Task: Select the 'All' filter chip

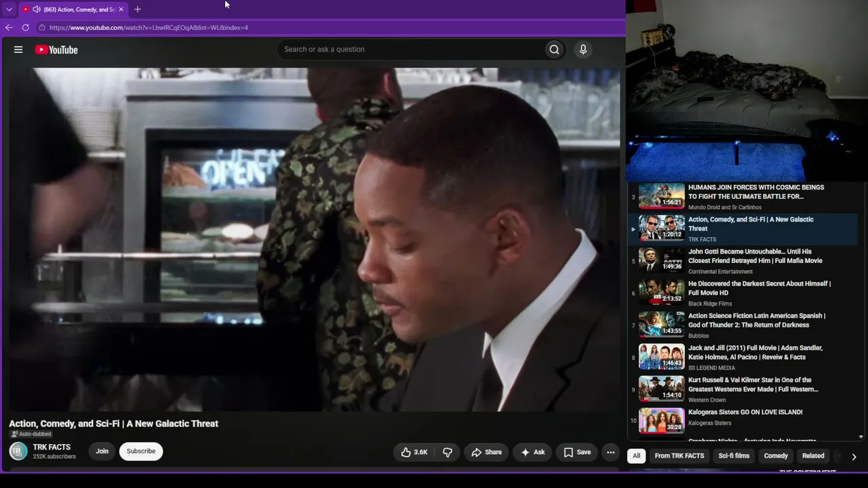Action: [636, 456]
